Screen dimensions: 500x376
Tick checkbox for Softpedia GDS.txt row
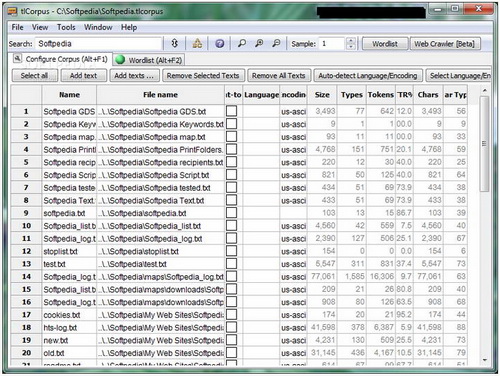[x=232, y=111]
